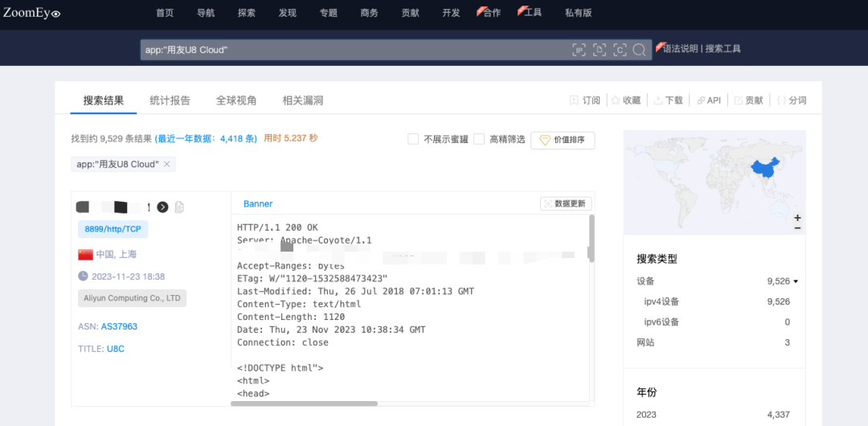Remove the app:"用友U8 Cloud" filter tag

point(166,164)
